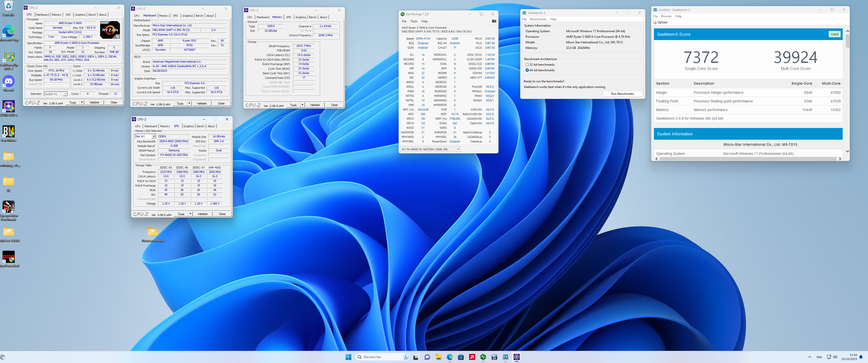Open the Discord desktop shortcut
This screenshot has width=868, height=363.
pos(8,83)
